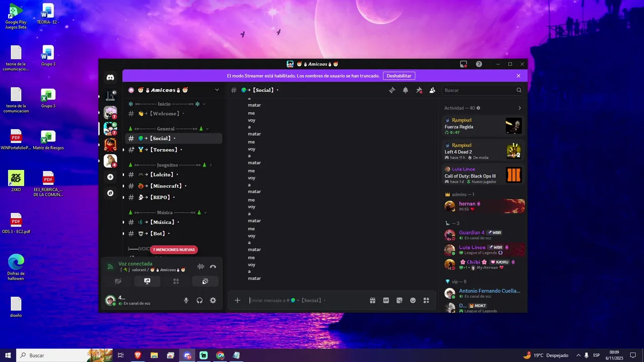The height and width of the screenshot is (362, 644).
Task: Open GIF picker in message bar
Action: 386,300
